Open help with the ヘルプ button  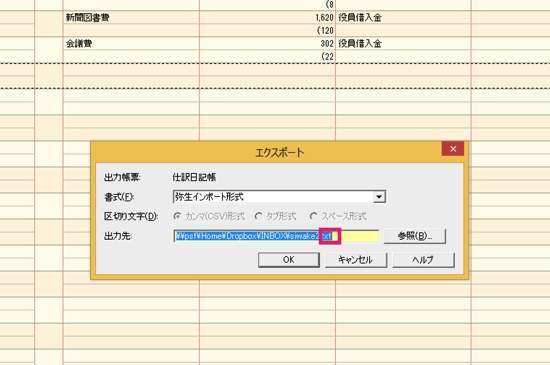pyautogui.click(x=423, y=260)
